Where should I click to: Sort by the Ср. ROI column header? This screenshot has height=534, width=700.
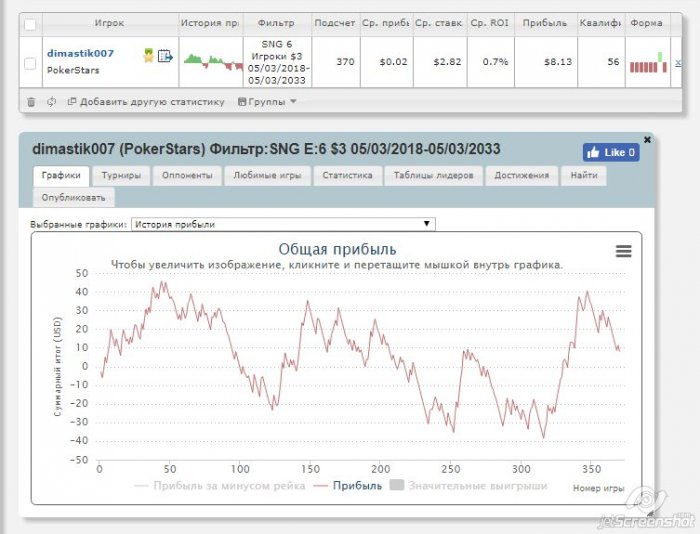tap(490, 23)
